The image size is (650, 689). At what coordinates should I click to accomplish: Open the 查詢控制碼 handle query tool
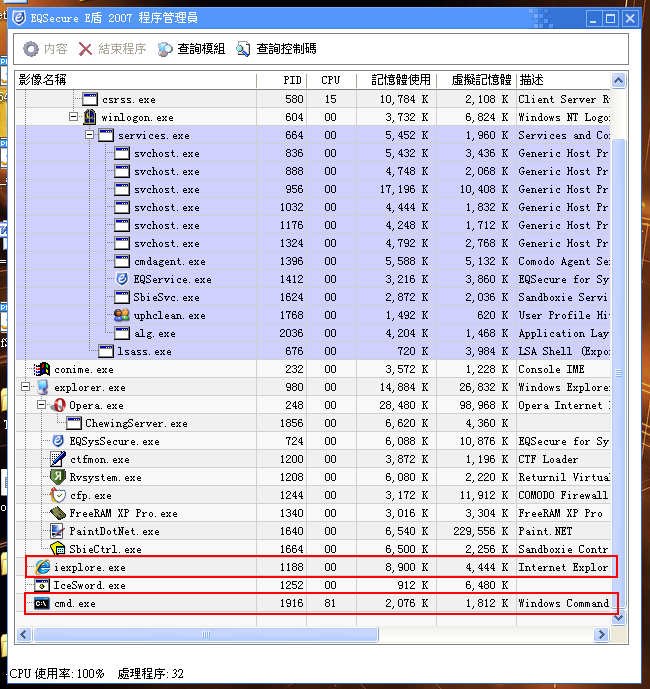[x=276, y=49]
